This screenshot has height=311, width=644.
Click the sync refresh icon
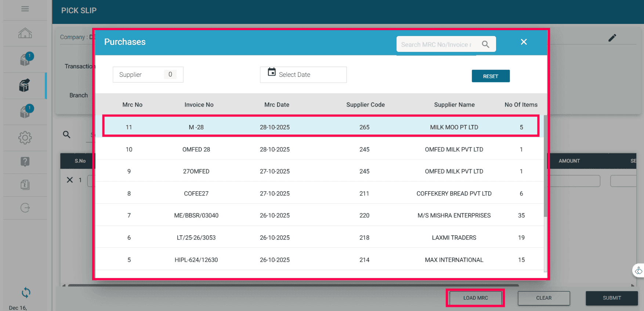(x=26, y=293)
